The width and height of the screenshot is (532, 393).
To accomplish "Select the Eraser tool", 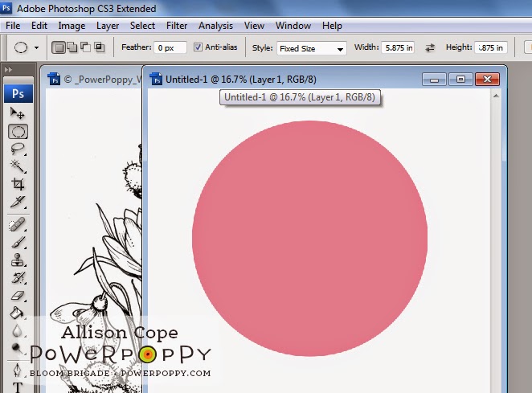I will pos(18,296).
